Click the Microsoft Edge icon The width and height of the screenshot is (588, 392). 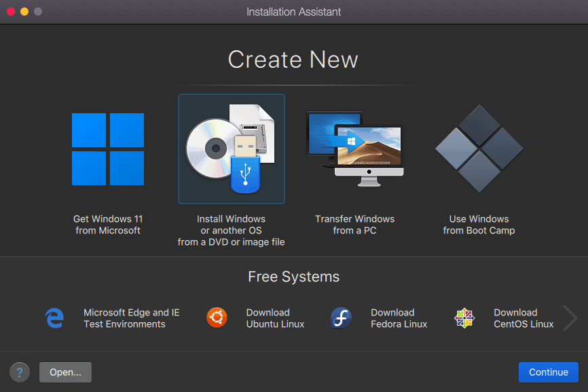pyautogui.click(x=54, y=318)
